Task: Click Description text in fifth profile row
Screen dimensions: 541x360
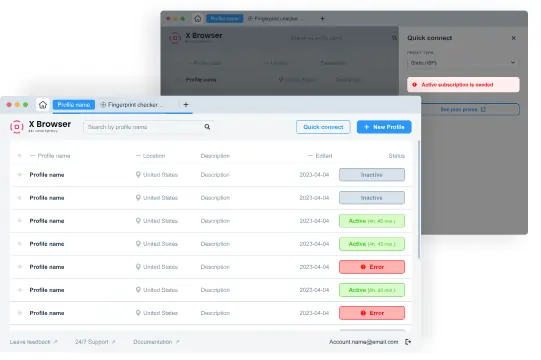Action: tap(215, 267)
